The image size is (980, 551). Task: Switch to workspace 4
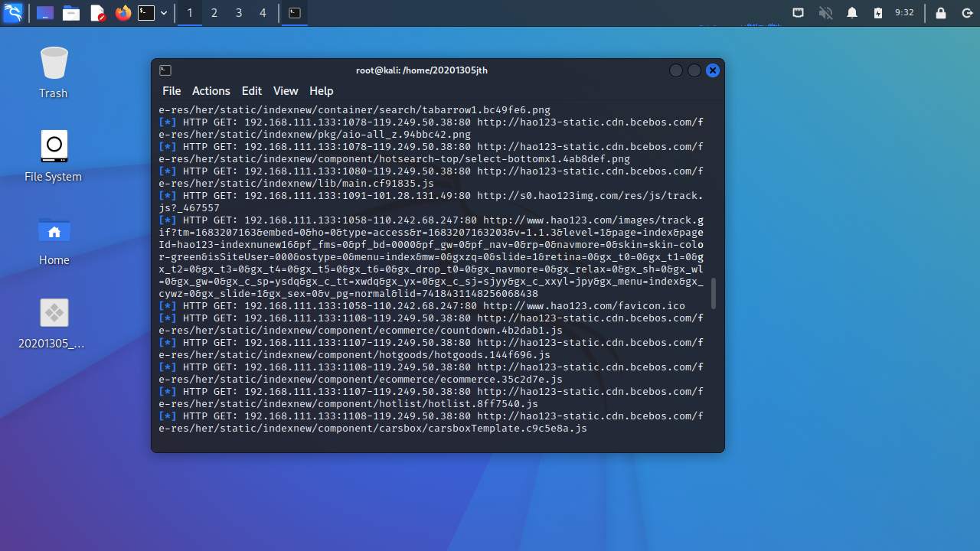263,13
